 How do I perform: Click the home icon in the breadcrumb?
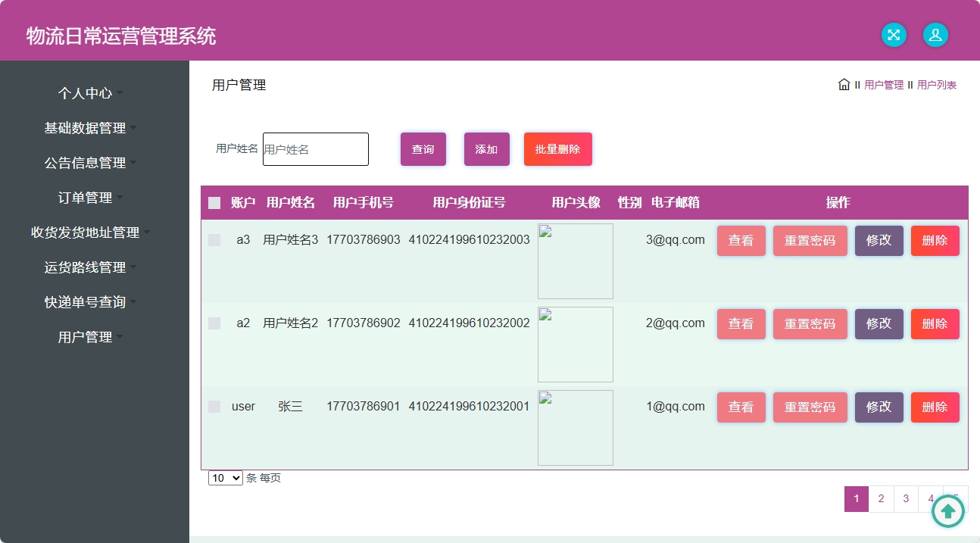844,85
